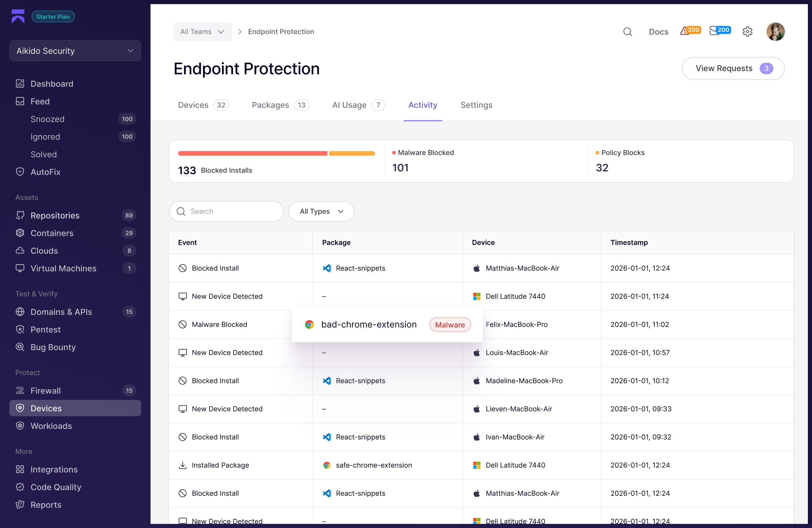Click the View Requests button

tap(733, 68)
